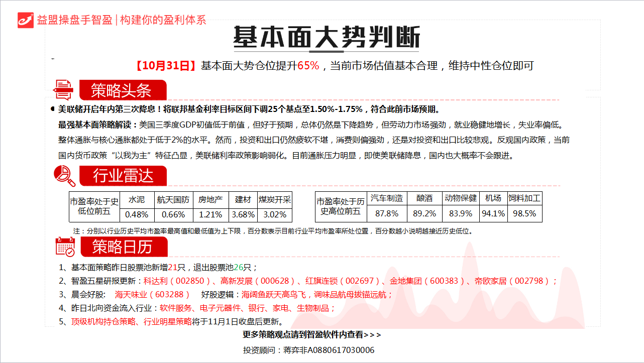The height and width of the screenshot is (363, 644).
Task: Click 更多策略观点请到智盈软件内查看 link
Action: coord(311,335)
